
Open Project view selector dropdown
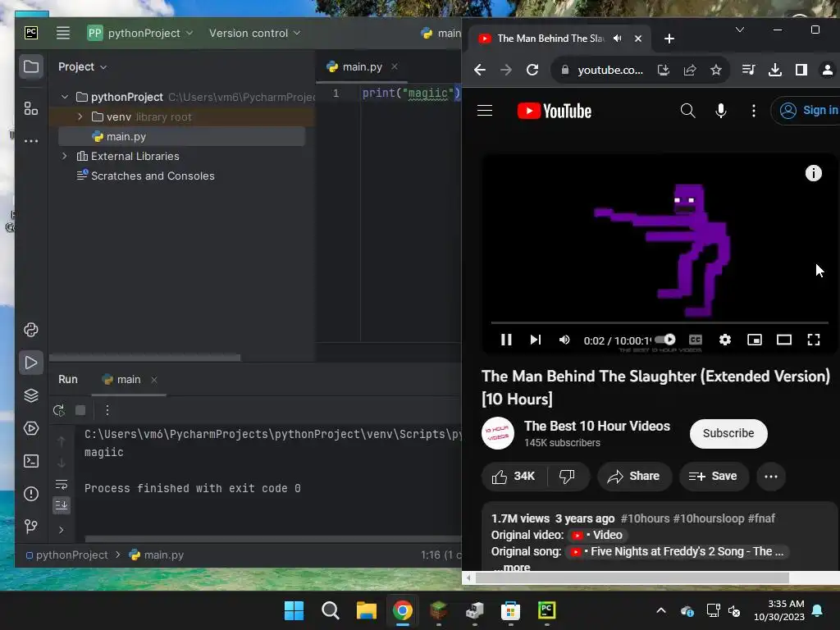click(x=82, y=67)
